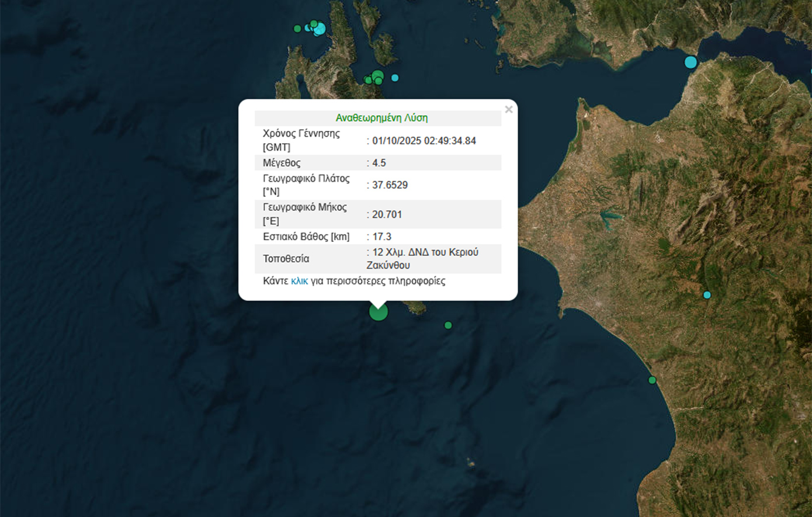
Task: Click the longitude value 20.701
Action: click(387, 214)
